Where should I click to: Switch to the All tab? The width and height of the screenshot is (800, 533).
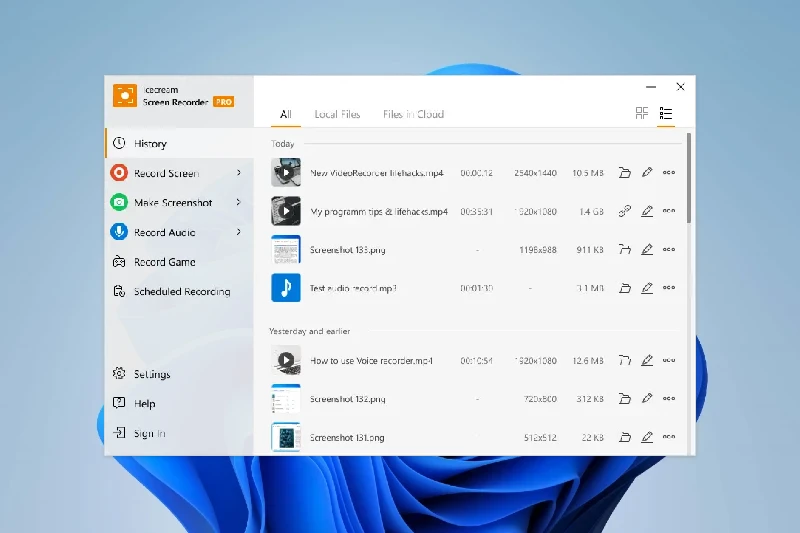pos(286,114)
